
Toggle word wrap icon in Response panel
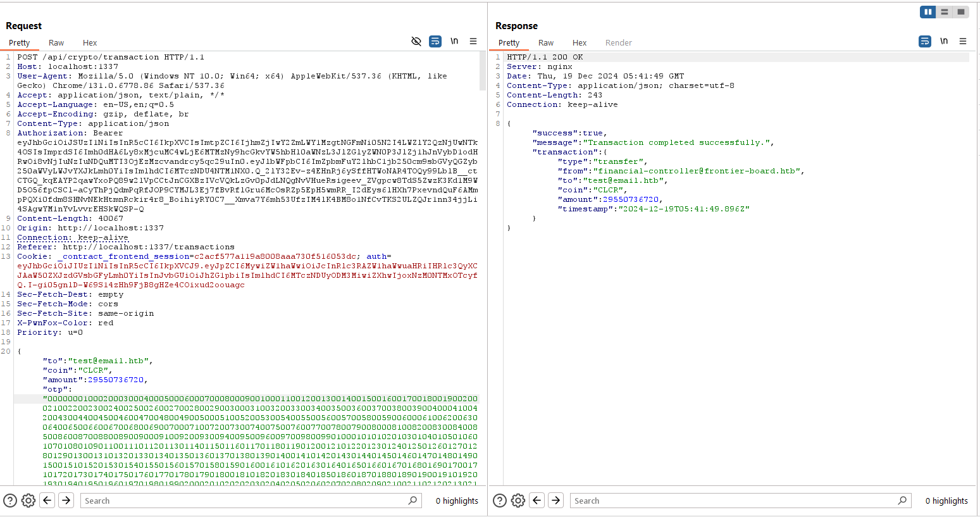925,41
